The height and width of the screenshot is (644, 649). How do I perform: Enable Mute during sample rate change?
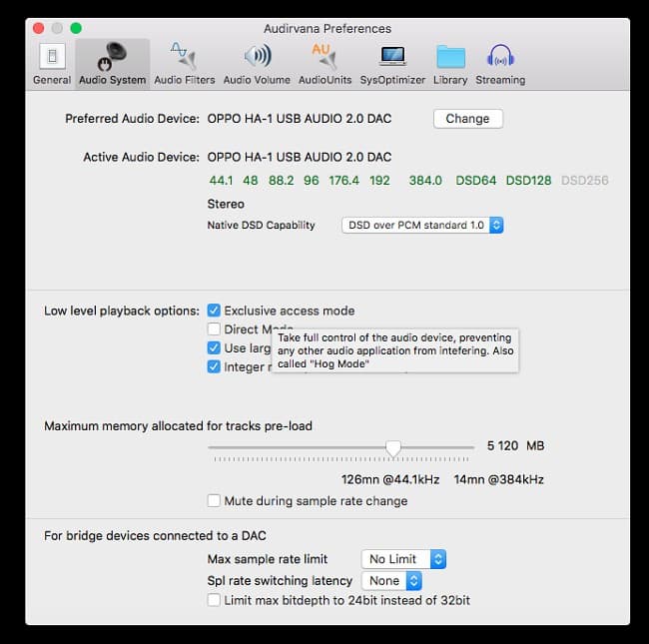point(214,501)
